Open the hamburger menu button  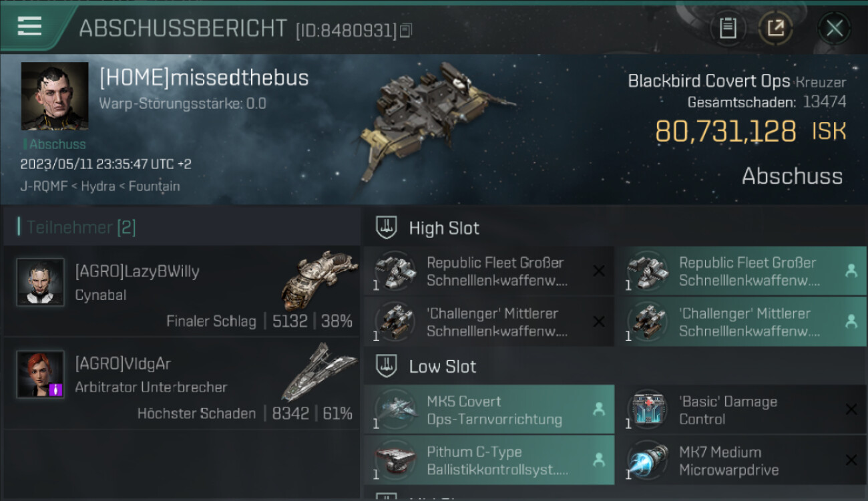pos(29,27)
